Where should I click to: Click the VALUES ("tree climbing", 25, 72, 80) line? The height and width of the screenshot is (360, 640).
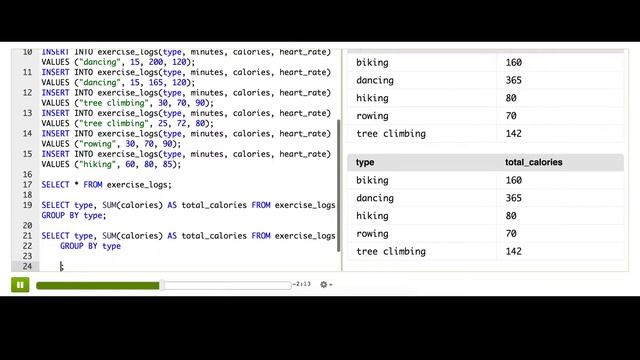pyautogui.click(x=127, y=123)
